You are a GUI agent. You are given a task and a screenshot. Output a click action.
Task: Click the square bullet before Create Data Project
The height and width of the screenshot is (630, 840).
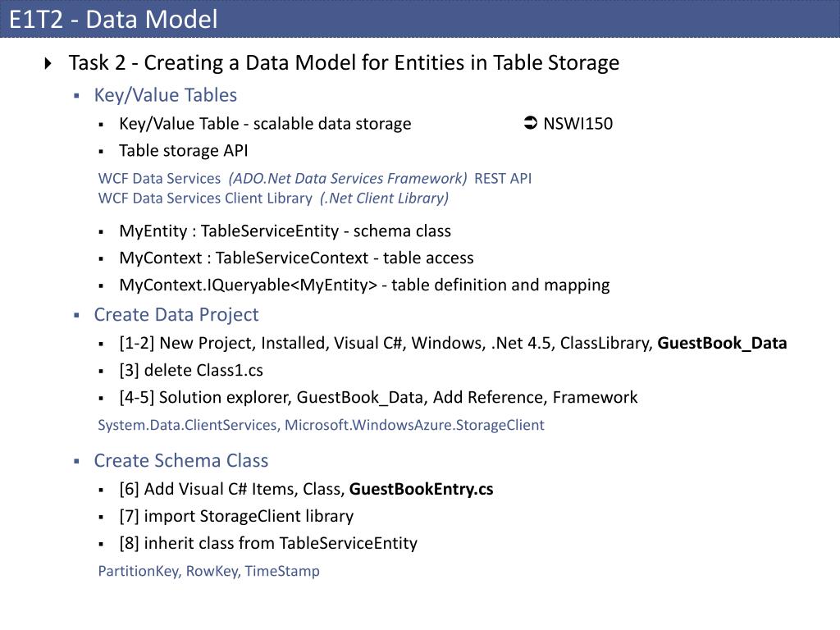(x=76, y=315)
